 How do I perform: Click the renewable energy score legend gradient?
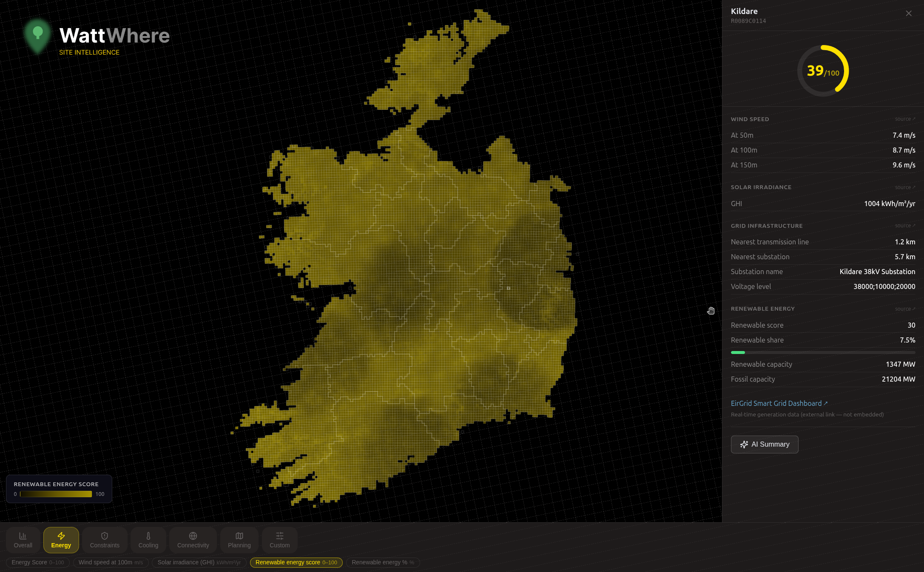[56, 494]
